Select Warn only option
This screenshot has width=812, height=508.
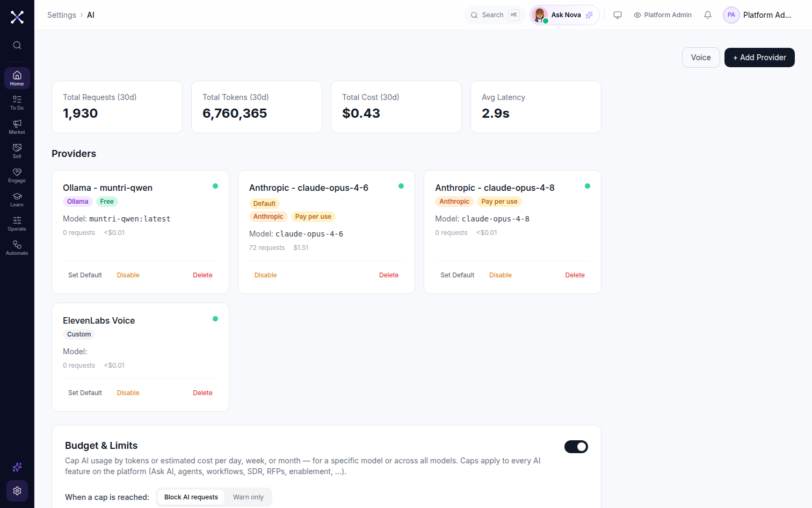point(248,497)
